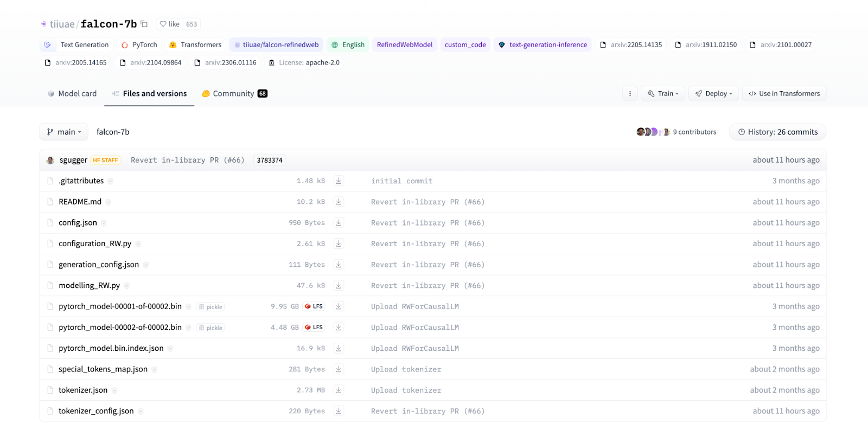868x436 pixels.
Task: Download the tokenizer.json file
Action: coord(339,390)
